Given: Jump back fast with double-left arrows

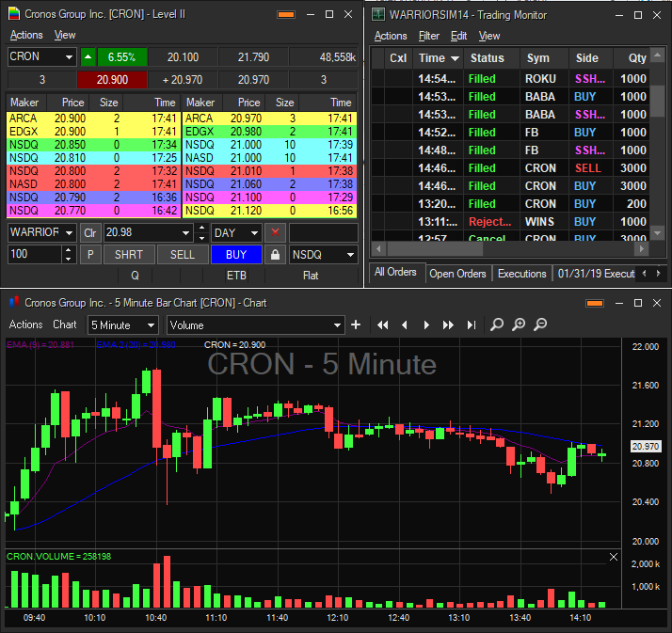Looking at the screenshot, I should click(x=383, y=325).
